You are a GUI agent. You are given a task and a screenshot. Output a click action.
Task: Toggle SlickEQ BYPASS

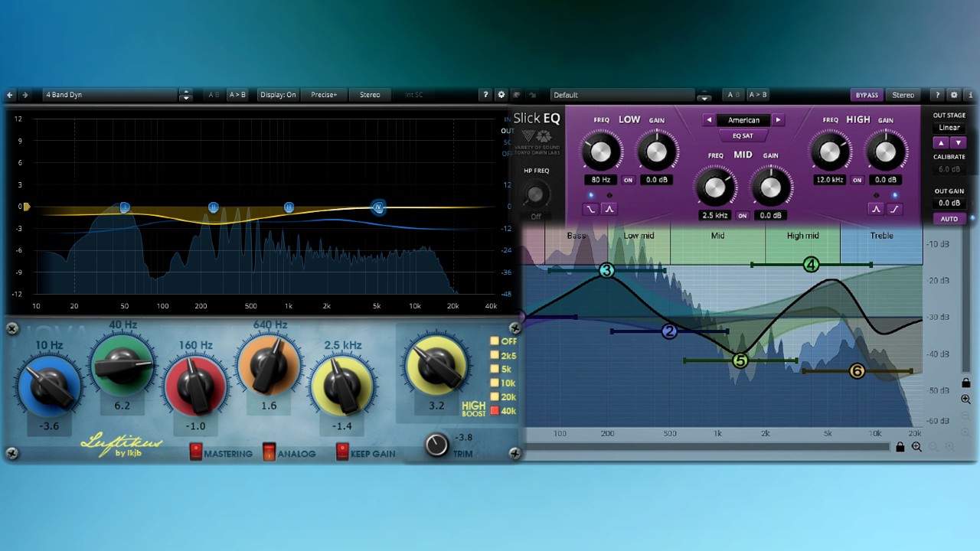[867, 95]
